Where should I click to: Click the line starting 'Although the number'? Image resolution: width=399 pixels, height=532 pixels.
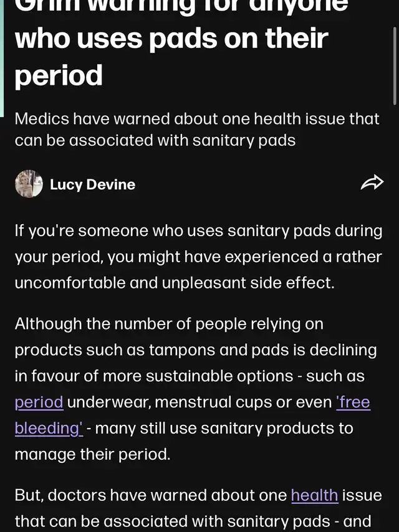pos(168,324)
